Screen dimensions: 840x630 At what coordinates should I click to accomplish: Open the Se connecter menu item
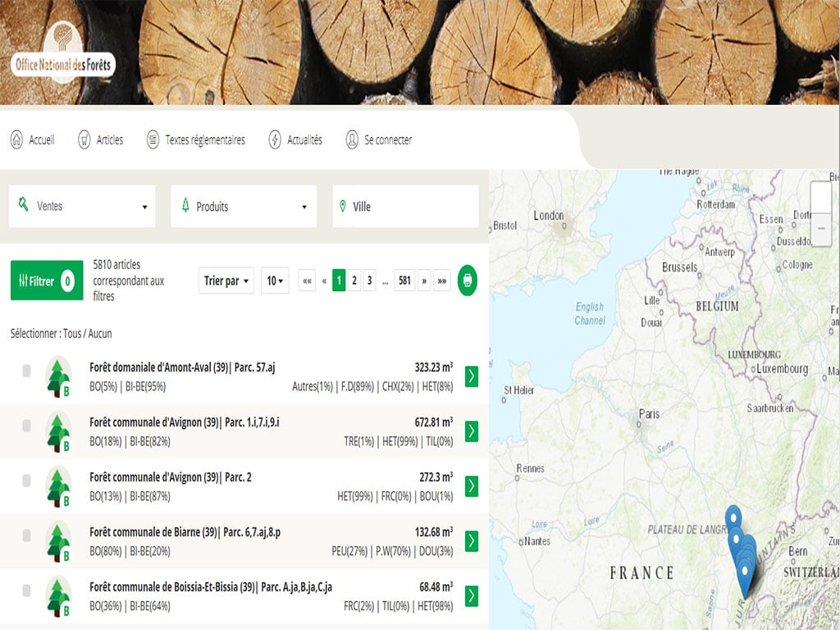click(x=379, y=139)
